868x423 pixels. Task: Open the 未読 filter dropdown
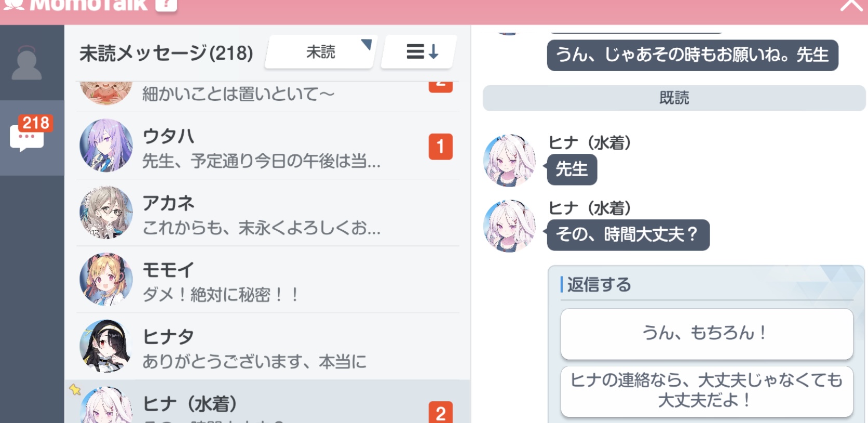coord(321,52)
